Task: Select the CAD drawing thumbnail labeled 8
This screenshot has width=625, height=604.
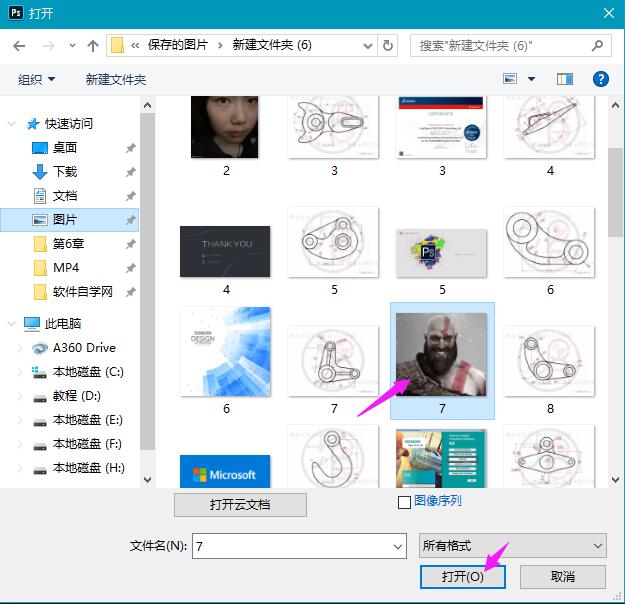Action: click(549, 361)
